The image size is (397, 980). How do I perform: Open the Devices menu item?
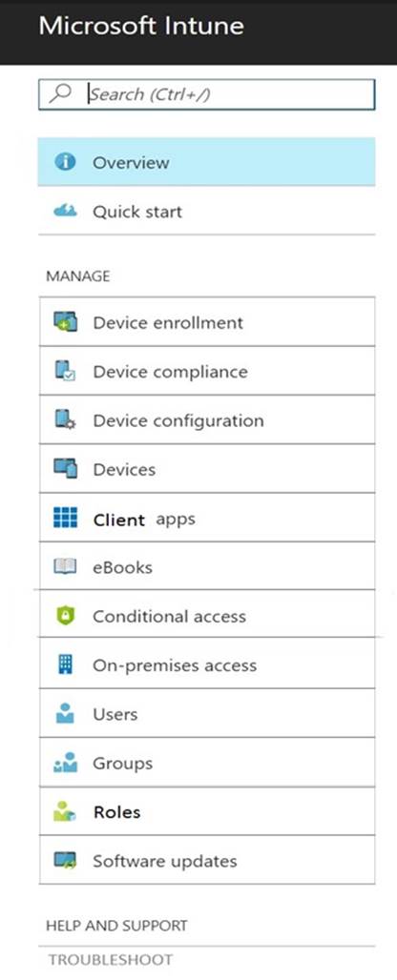(x=207, y=469)
